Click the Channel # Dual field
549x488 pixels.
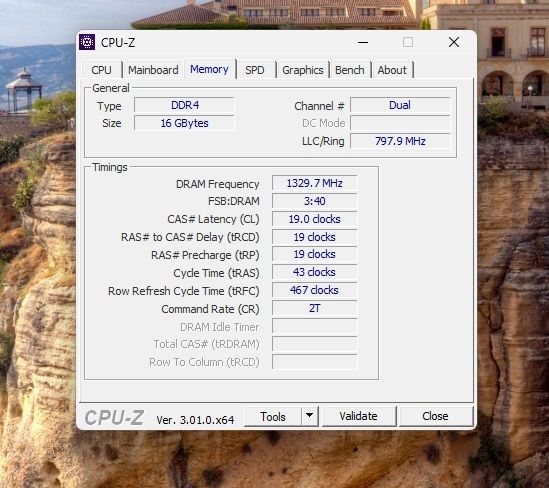tap(400, 105)
